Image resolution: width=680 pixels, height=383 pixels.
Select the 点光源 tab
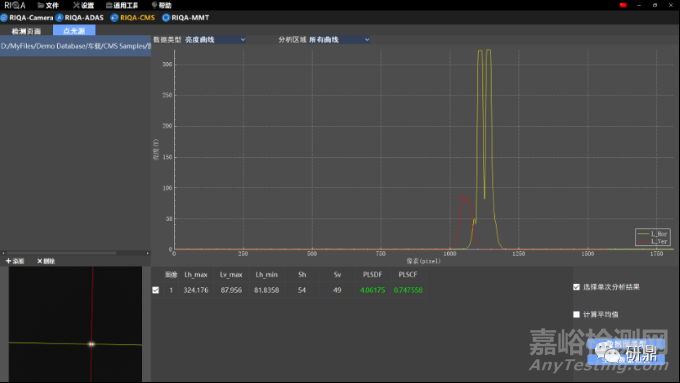click(x=74, y=30)
